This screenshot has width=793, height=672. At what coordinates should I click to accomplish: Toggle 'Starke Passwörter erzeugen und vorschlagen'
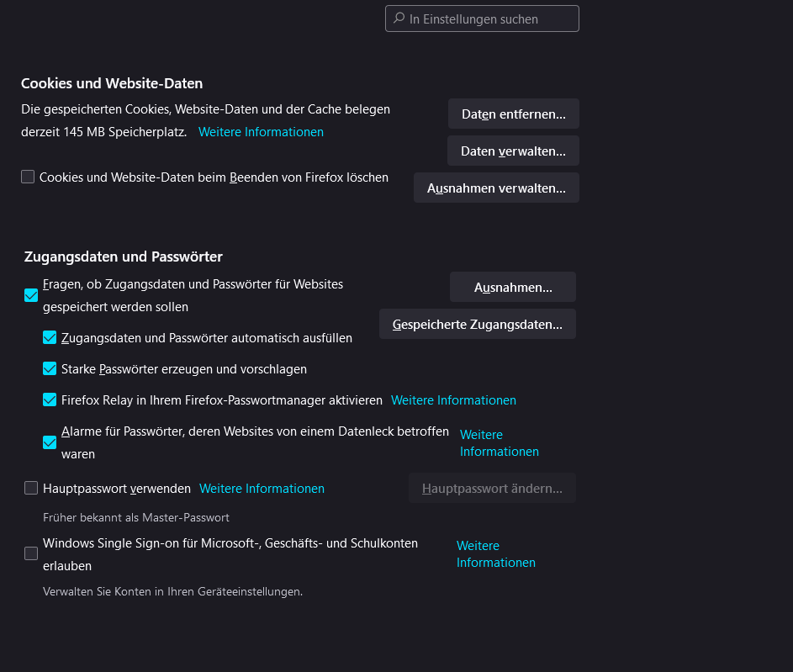click(50, 369)
